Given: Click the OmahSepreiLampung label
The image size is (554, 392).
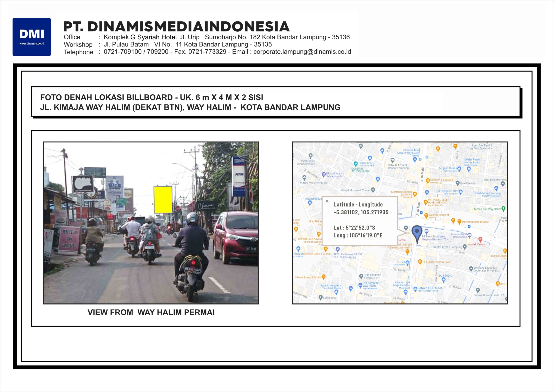Looking at the screenshot, I should (x=487, y=193).
